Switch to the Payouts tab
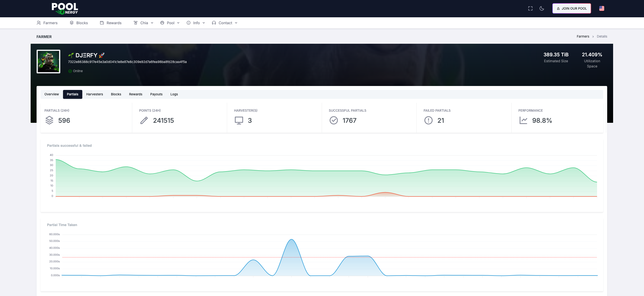The width and height of the screenshot is (644, 296). (x=156, y=94)
